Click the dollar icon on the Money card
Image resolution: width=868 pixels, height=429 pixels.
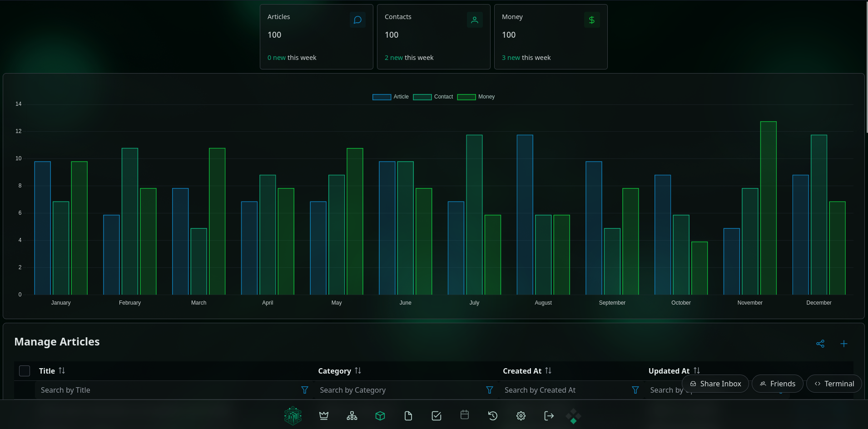point(591,20)
